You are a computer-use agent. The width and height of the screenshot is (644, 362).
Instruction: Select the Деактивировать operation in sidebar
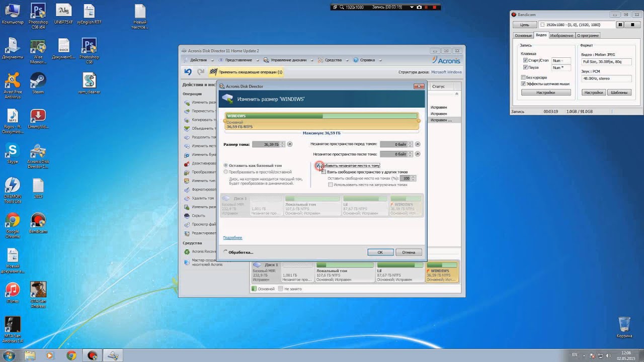200,163
